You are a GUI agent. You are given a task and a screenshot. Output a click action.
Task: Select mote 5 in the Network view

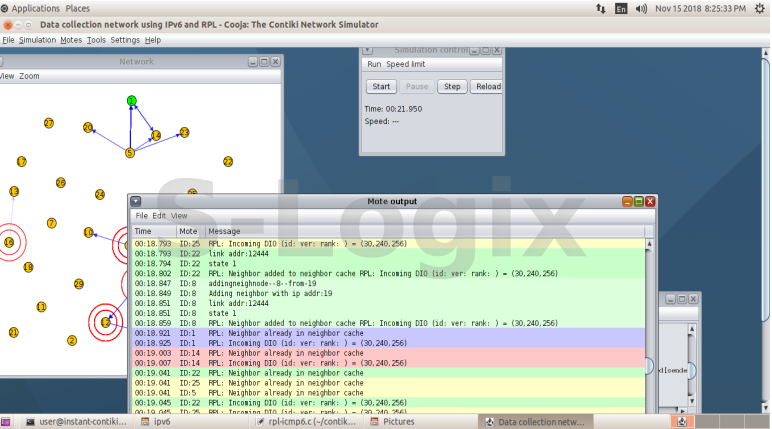point(129,153)
